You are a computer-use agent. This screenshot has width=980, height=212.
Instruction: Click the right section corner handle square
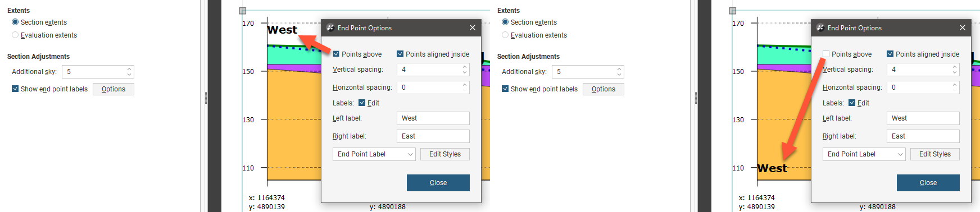click(x=733, y=11)
